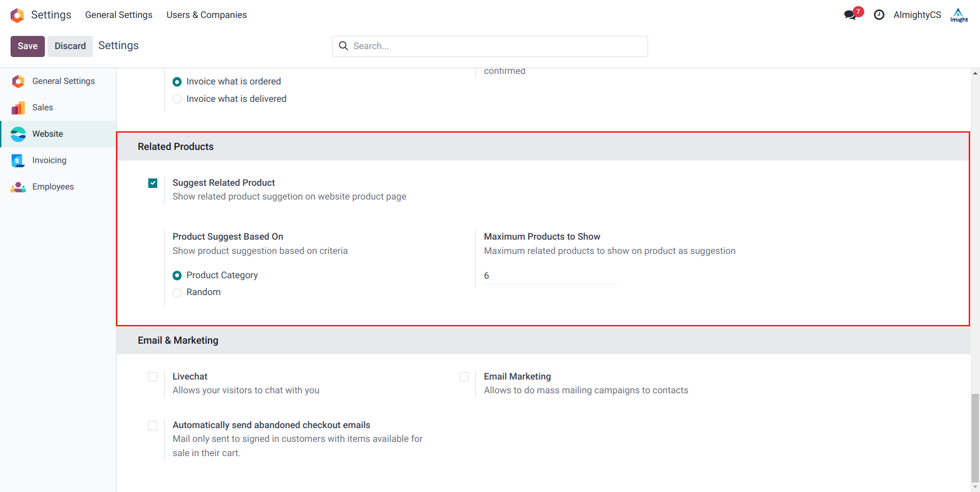The width and height of the screenshot is (980, 492).
Task: Click the Discard button
Action: coord(70,46)
